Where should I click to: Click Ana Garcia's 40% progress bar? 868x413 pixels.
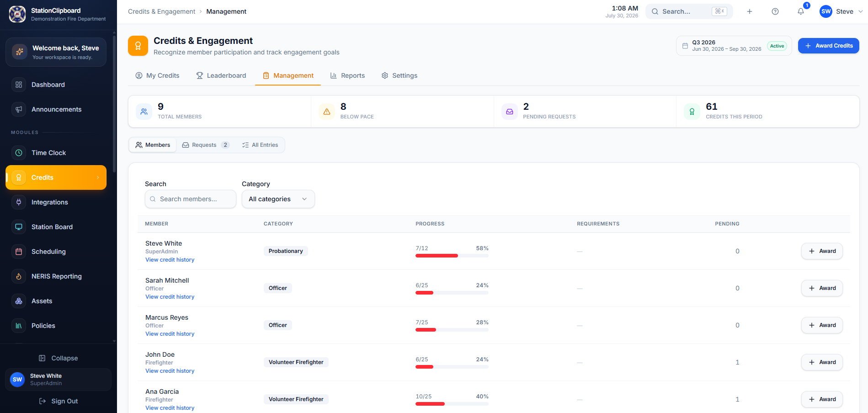click(452, 404)
